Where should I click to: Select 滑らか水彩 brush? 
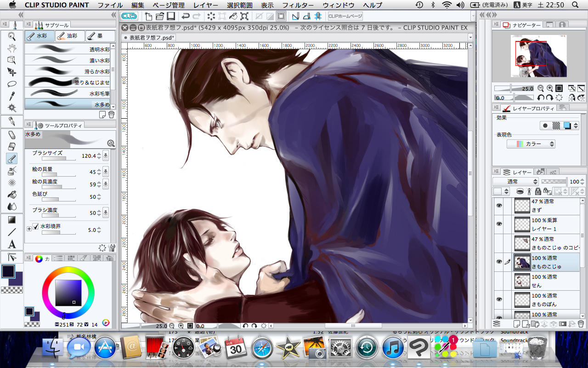pyautogui.click(x=68, y=71)
